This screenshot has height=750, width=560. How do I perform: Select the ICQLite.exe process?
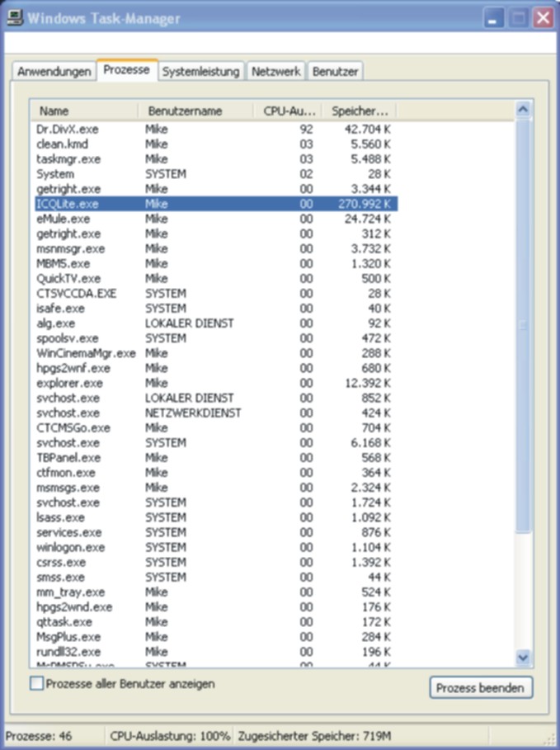216,204
